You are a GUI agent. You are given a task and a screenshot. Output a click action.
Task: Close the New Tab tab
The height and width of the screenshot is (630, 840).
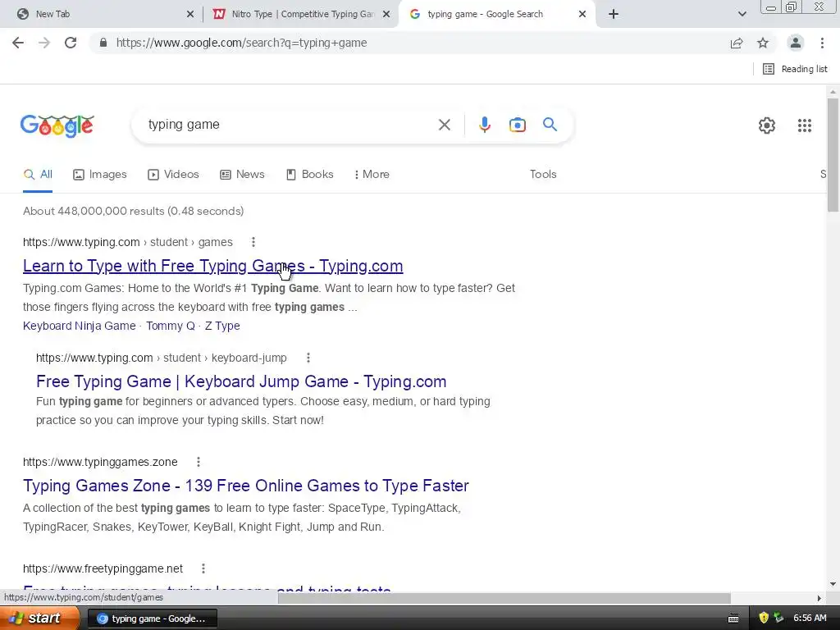tap(190, 14)
